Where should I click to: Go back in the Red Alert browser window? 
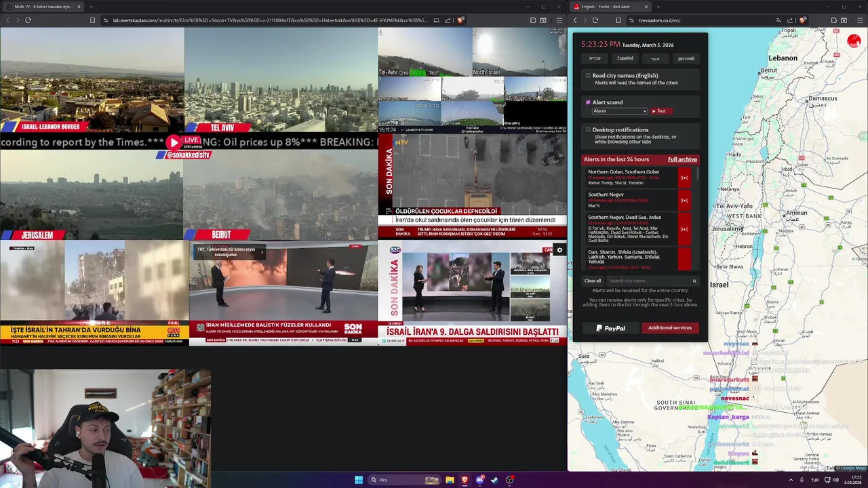(x=575, y=20)
